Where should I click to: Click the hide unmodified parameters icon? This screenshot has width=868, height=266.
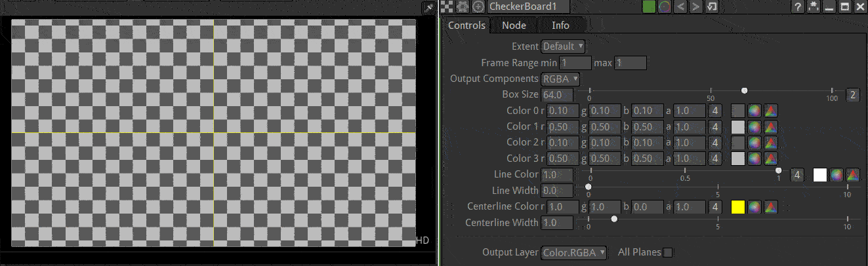coord(814,7)
